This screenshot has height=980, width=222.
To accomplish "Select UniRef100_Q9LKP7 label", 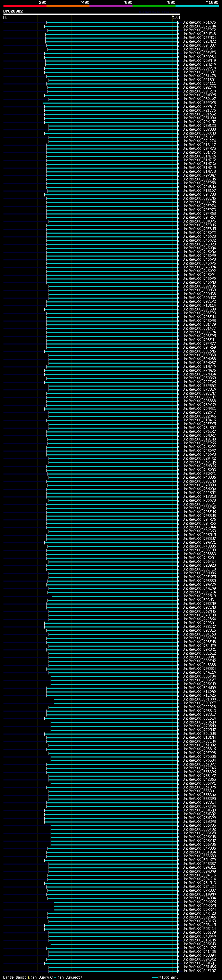I will pyautogui.click(x=199, y=948).
